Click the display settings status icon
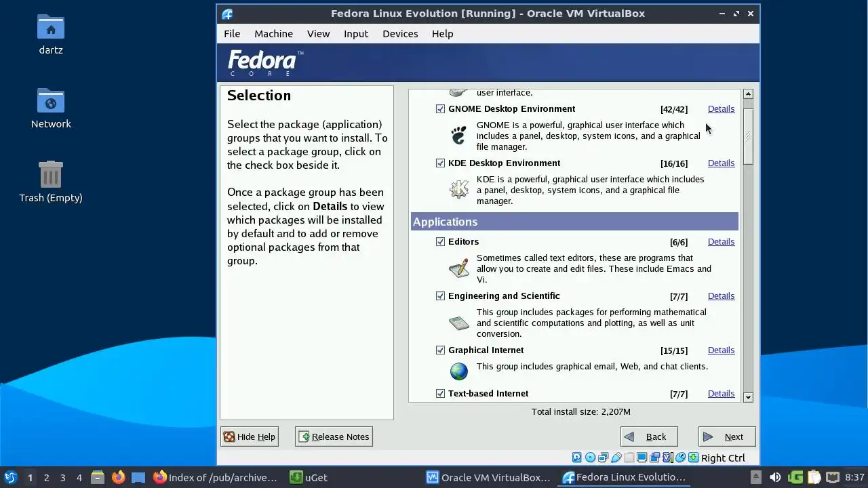The height and width of the screenshot is (488, 868). point(642,457)
